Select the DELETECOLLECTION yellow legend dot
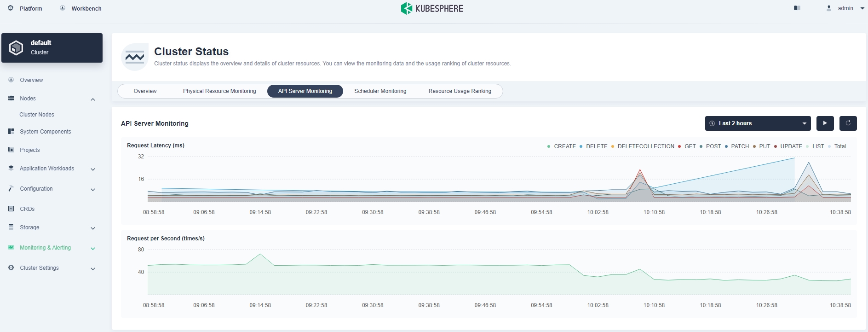 tap(613, 146)
